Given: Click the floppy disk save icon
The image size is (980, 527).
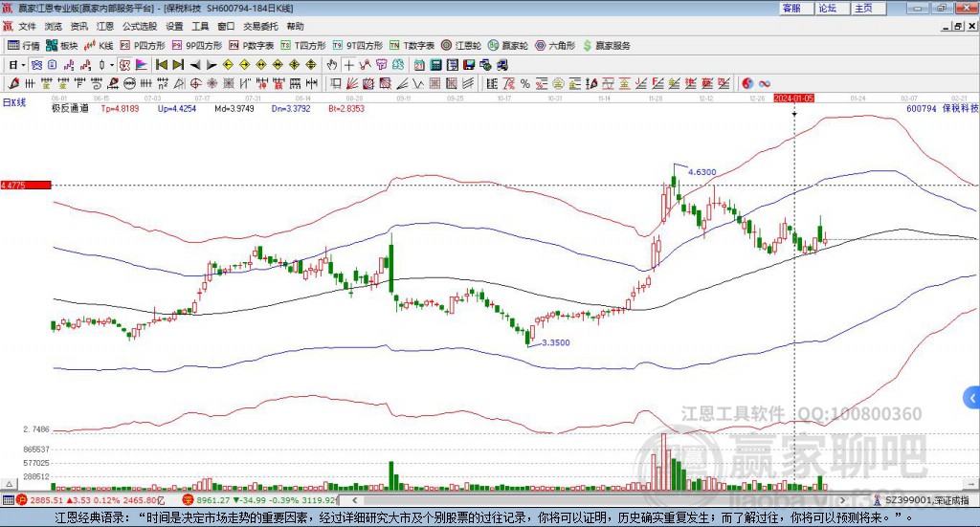Looking at the screenshot, I should [x=469, y=65].
